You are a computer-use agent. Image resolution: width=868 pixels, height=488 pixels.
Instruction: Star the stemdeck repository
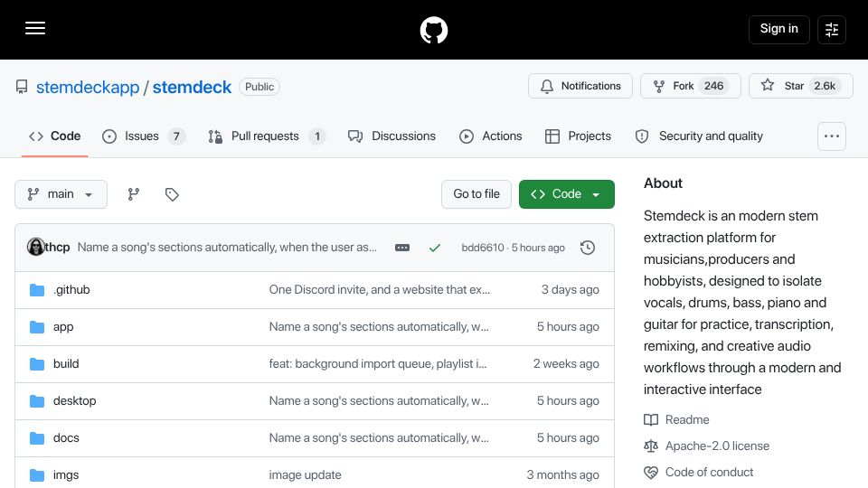pyautogui.click(x=800, y=86)
